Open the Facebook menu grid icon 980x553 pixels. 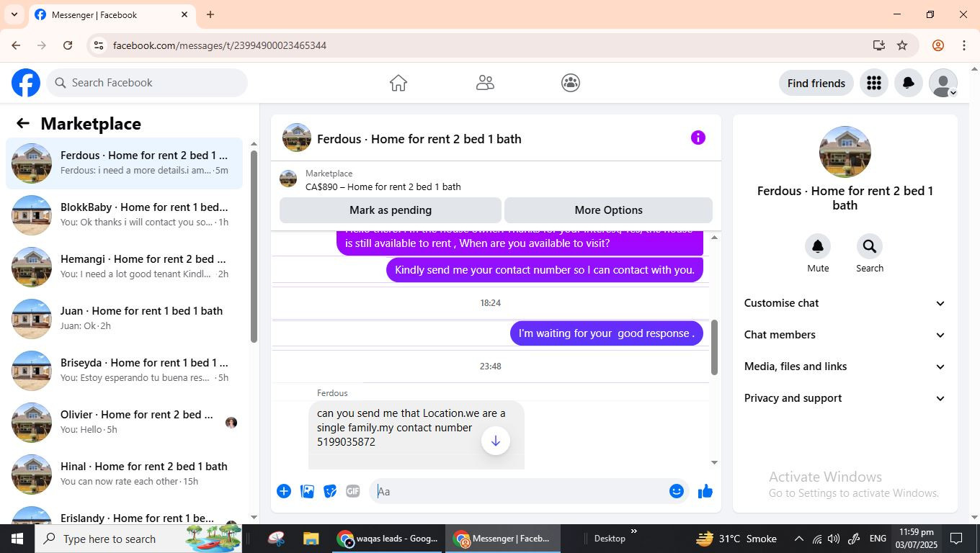point(874,84)
